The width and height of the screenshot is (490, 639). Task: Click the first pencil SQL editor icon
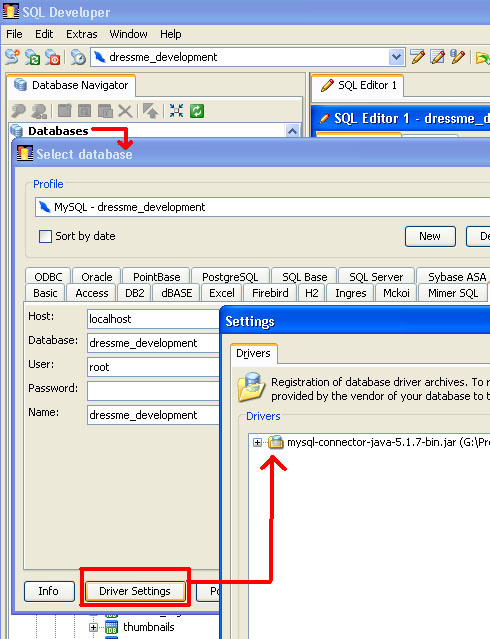pos(417,57)
